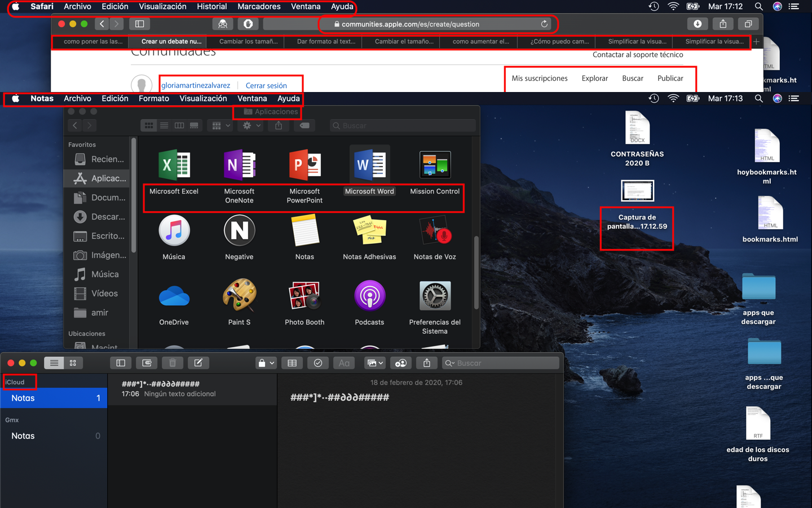
Task: Switch Notes to gallery grid view
Action: (73, 363)
